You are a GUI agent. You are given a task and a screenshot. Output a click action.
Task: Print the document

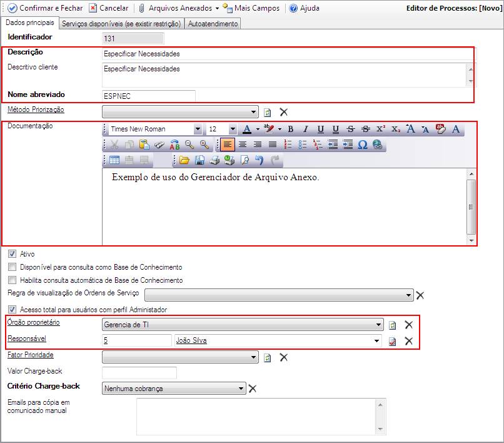pyautogui.click(x=214, y=160)
